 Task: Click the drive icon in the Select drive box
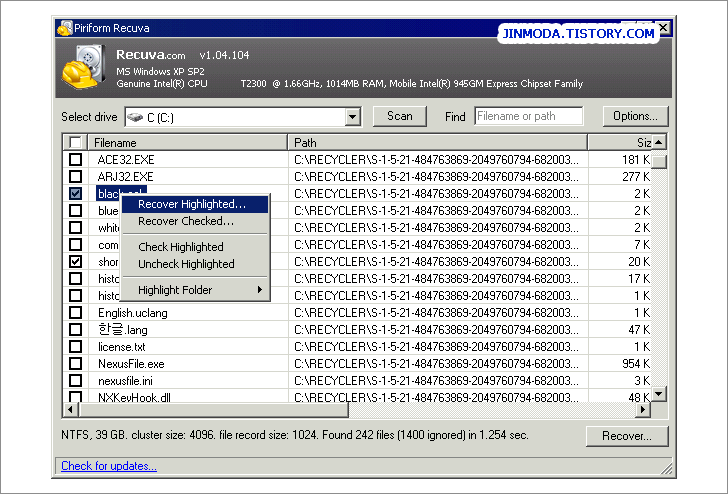135,117
